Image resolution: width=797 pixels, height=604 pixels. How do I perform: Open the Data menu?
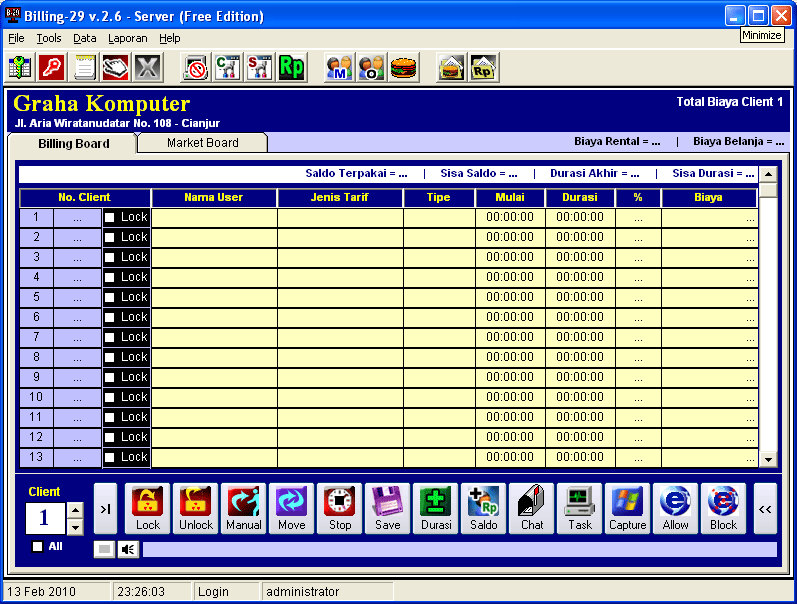(84, 38)
